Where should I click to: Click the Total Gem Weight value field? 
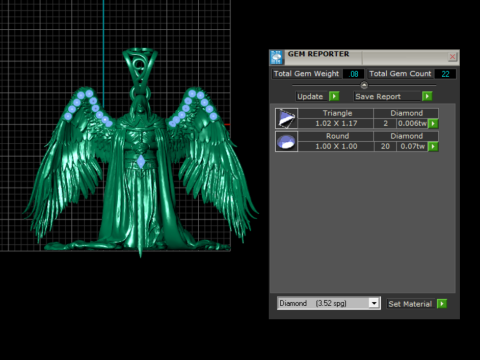[x=353, y=74]
